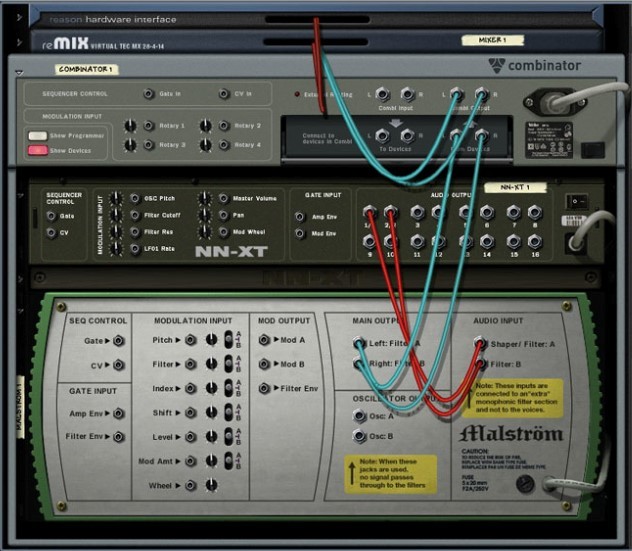632x551 pixels.
Task: Click NN-XT audio output jack 16
Action: click(535, 241)
